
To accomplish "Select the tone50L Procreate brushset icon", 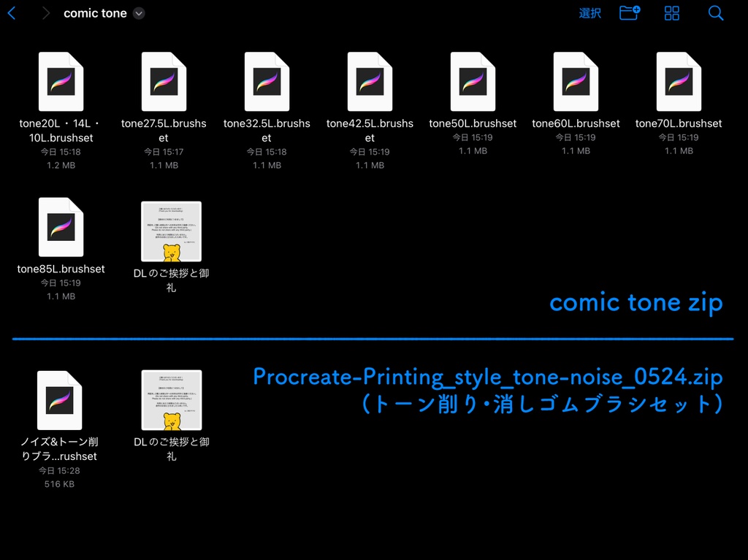I will (x=473, y=81).
